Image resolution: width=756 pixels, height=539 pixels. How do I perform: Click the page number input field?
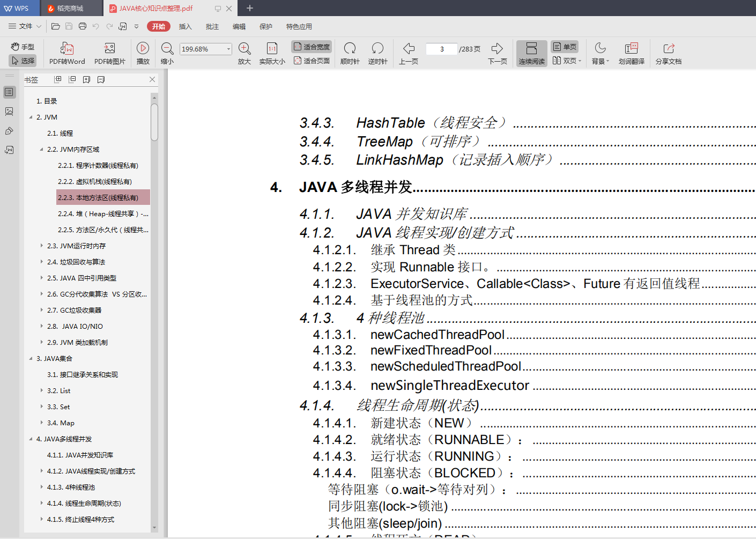click(442, 49)
